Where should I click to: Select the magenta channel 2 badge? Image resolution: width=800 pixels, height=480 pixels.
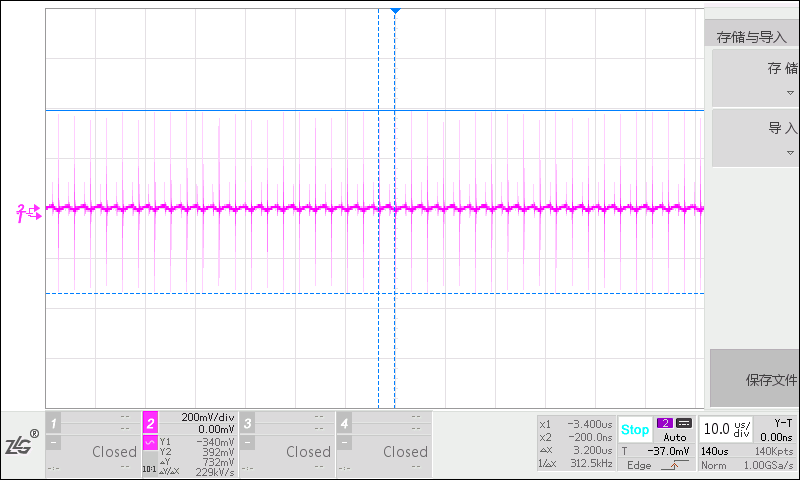point(150,421)
